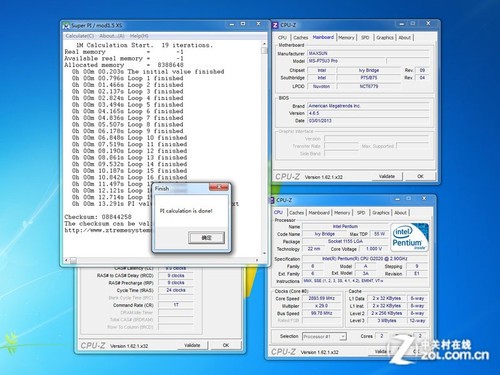
Task: Click OK in the memory CPU-Z window
Action: [x=226, y=345]
